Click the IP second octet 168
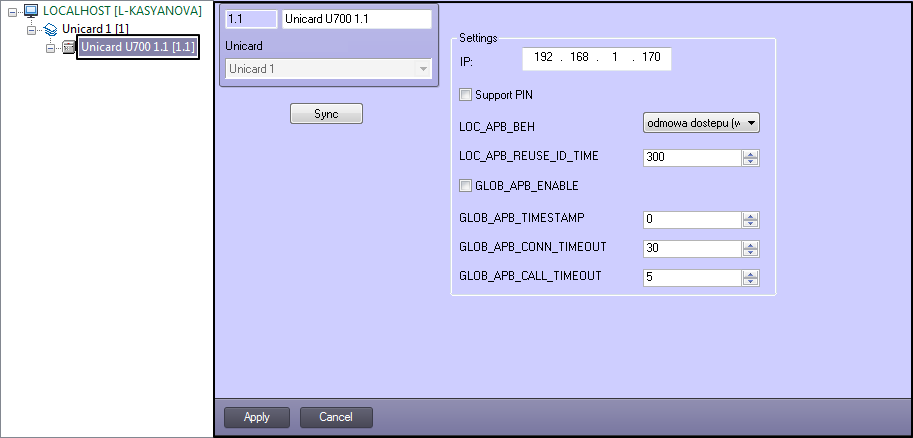The image size is (913, 438). point(579,57)
